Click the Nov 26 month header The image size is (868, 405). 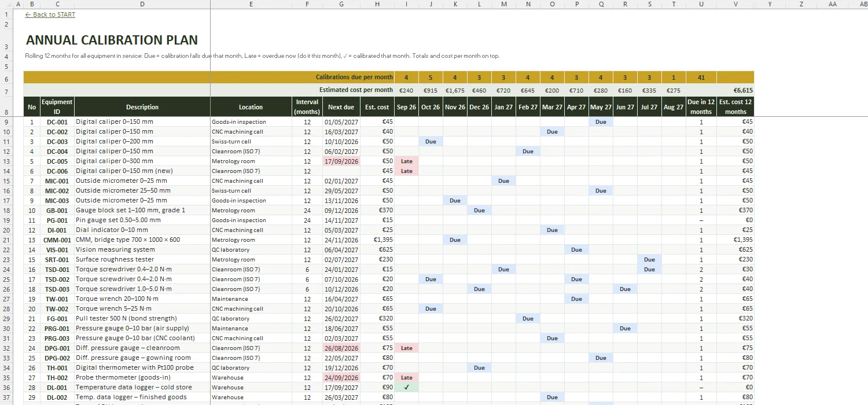(455, 107)
